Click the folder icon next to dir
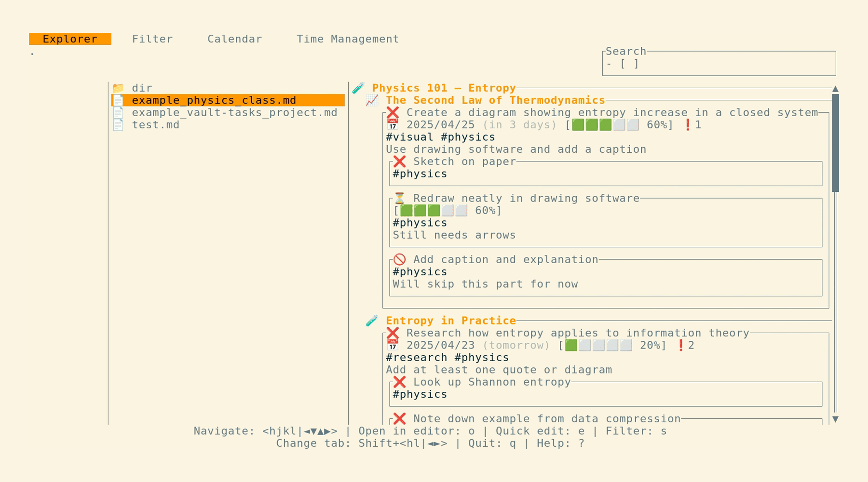Image resolution: width=868 pixels, height=482 pixels. point(118,88)
